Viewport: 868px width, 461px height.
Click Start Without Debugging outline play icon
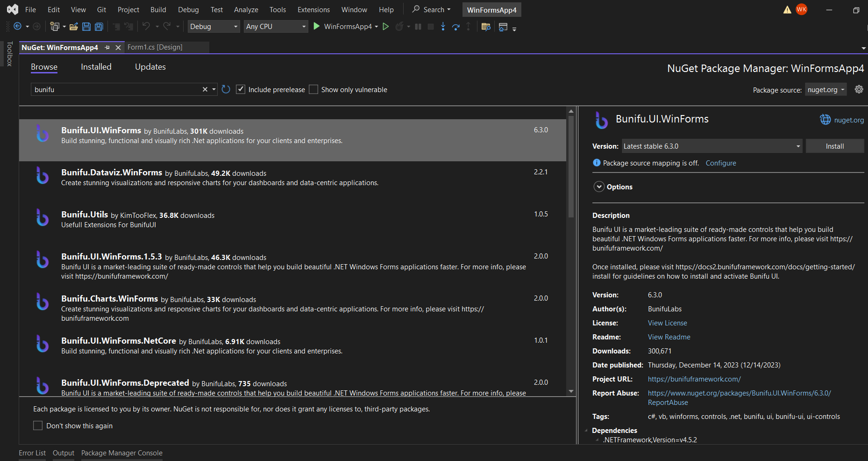coord(386,27)
